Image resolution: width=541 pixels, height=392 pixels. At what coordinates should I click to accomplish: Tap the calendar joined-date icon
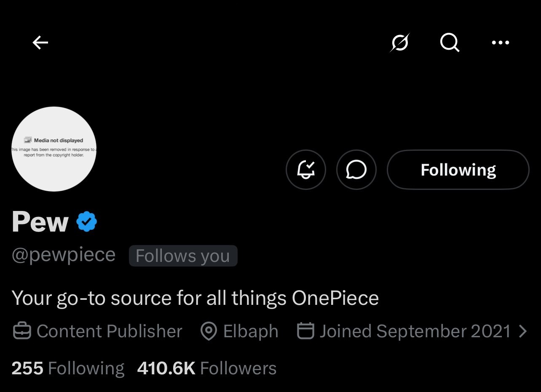(306, 331)
